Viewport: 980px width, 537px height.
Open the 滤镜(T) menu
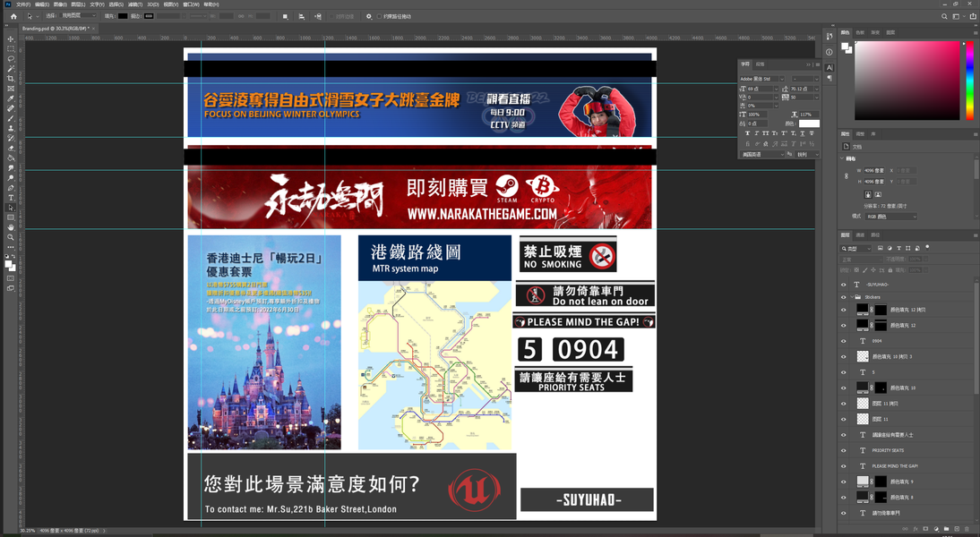tap(135, 4)
